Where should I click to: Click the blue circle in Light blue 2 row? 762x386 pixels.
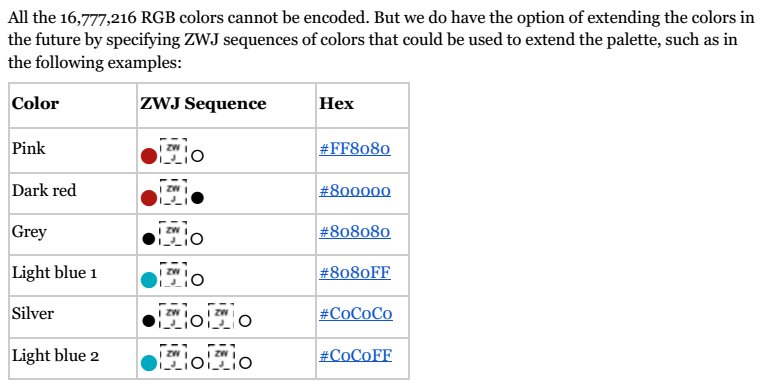(149, 363)
